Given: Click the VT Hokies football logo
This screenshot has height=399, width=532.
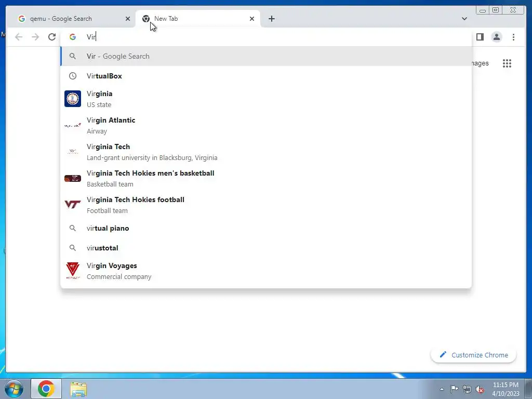Looking at the screenshot, I should (x=73, y=205).
